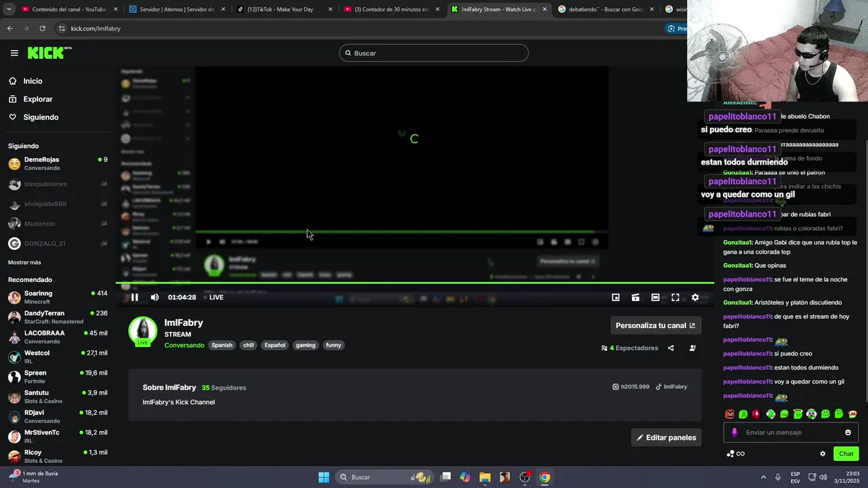Toggle theater mode in player
868x488 pixels.
click(655, 297)
